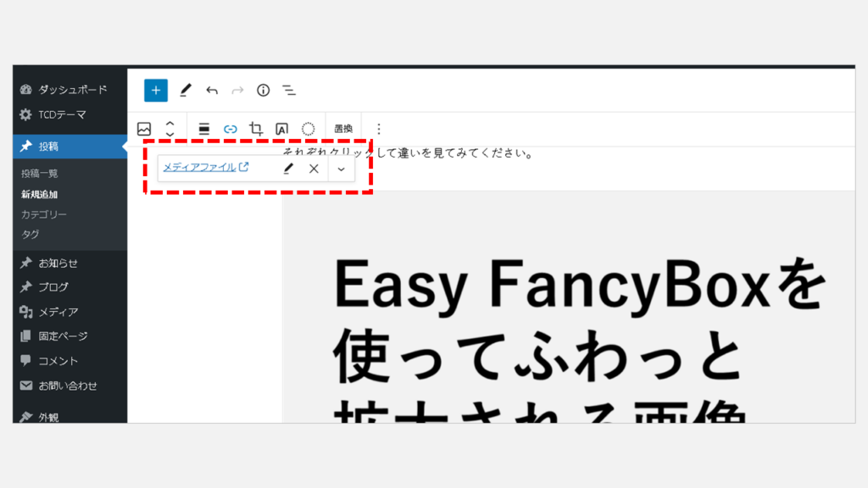The height and width of the screenshot is (488, 868).
Task: Remove the link with the X icon
Action: [314, 169]
